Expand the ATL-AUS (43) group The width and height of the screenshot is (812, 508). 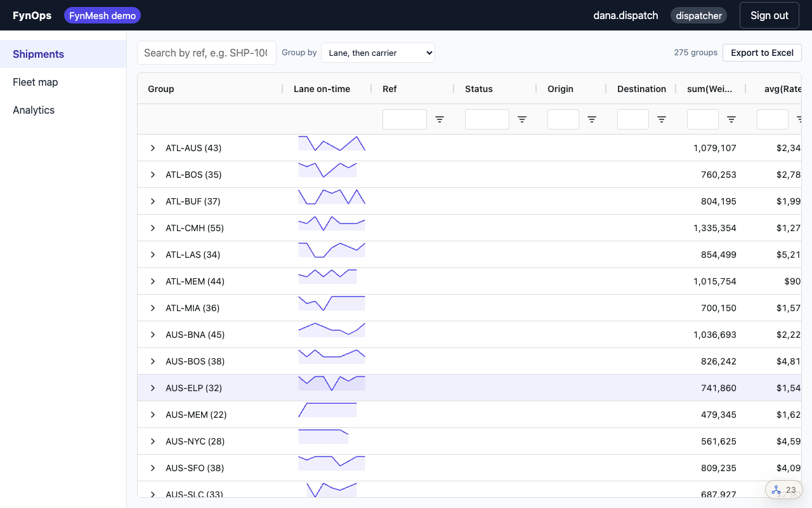[x=153, y=148]
